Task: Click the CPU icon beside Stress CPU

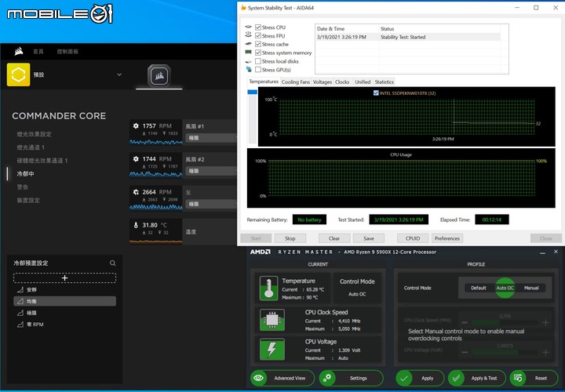Action: pyautogui.click(x=249, y=27)
